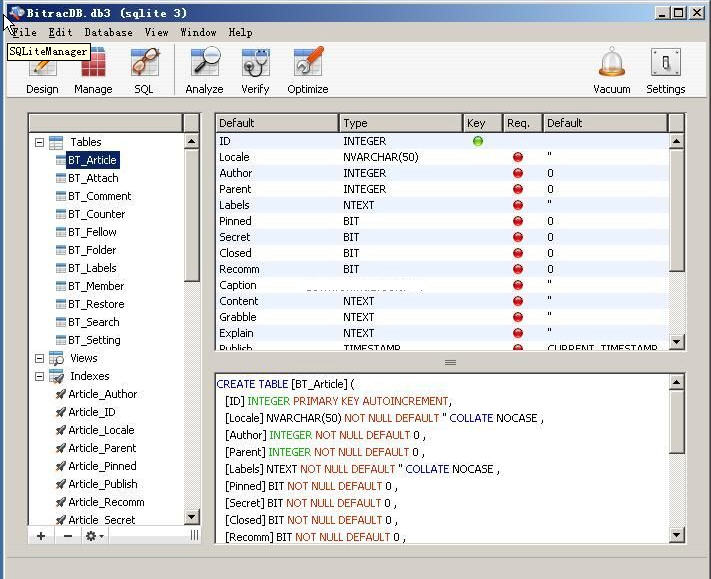Open the Edit menu
Image resolution: width=711 pixels, height=579 pixels.
click(x=60, y=32)
